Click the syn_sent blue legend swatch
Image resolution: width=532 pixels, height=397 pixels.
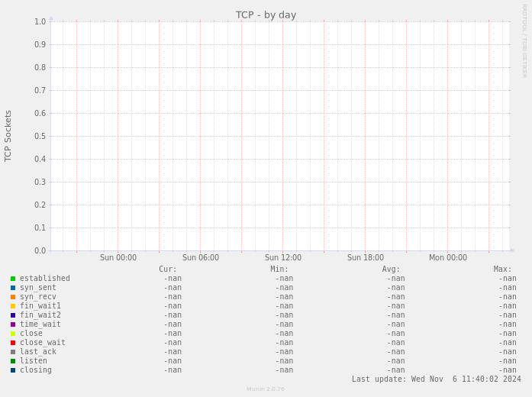[13, 288]
